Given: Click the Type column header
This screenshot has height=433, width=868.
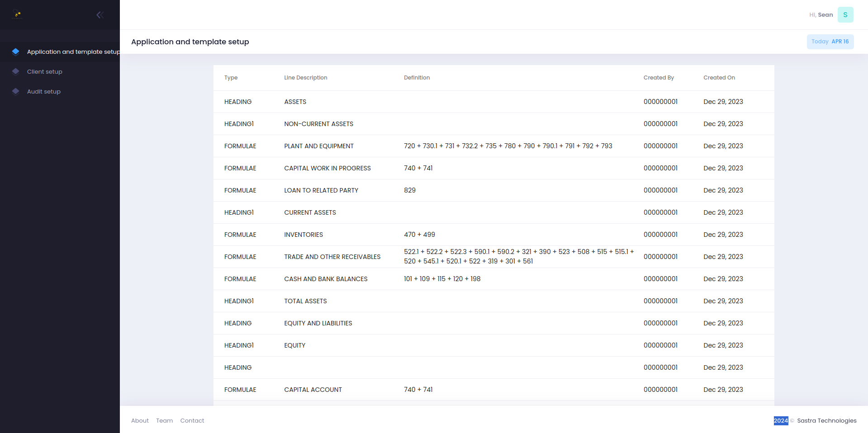Looking at the screenshot, I should [231, 77].
